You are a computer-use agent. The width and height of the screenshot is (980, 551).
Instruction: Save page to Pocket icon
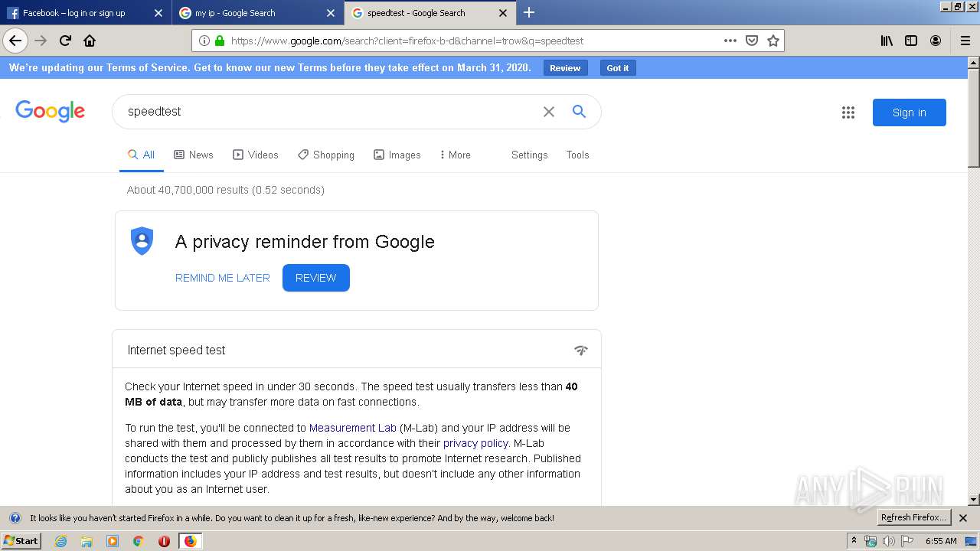tap(752, 41)
